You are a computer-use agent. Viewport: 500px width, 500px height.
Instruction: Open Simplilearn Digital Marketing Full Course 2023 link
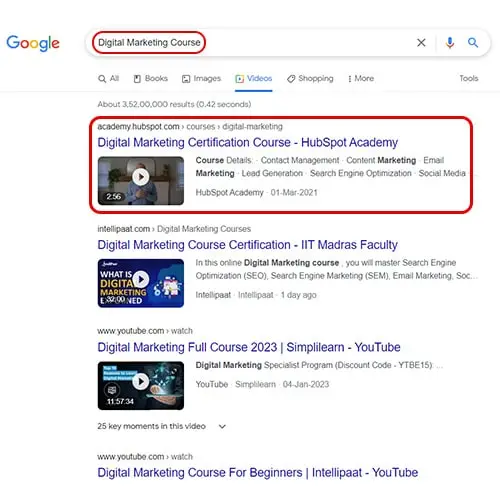click(249, 347)
